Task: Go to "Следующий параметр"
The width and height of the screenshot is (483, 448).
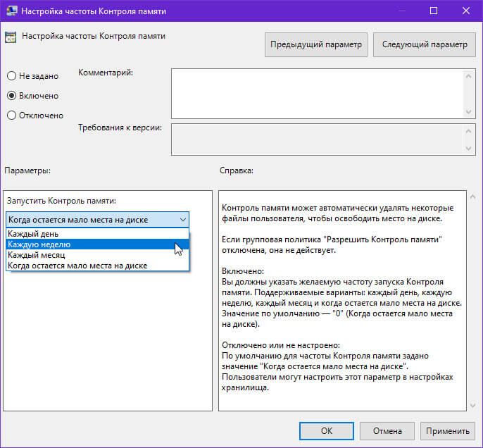Action: click(425, 44)
